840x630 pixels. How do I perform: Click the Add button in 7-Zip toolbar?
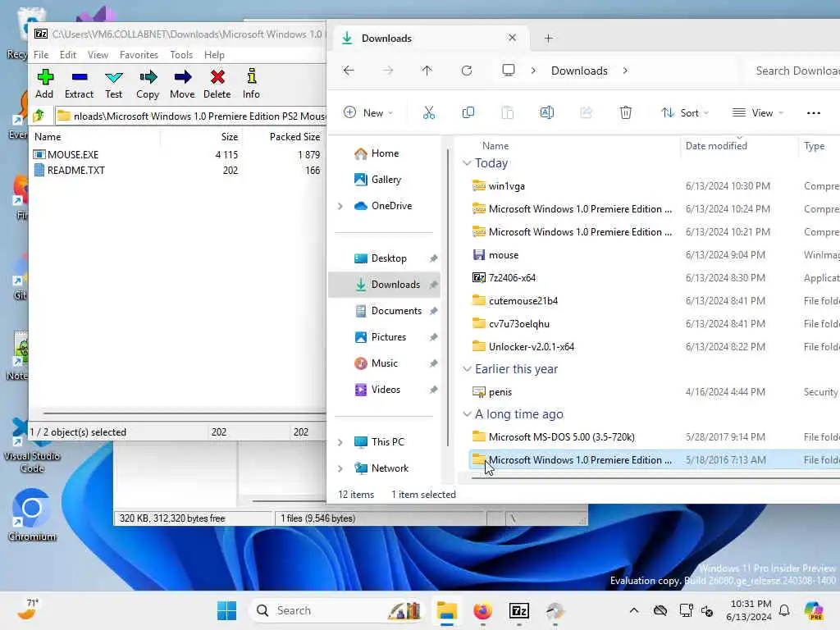click(x=44, y=84)
